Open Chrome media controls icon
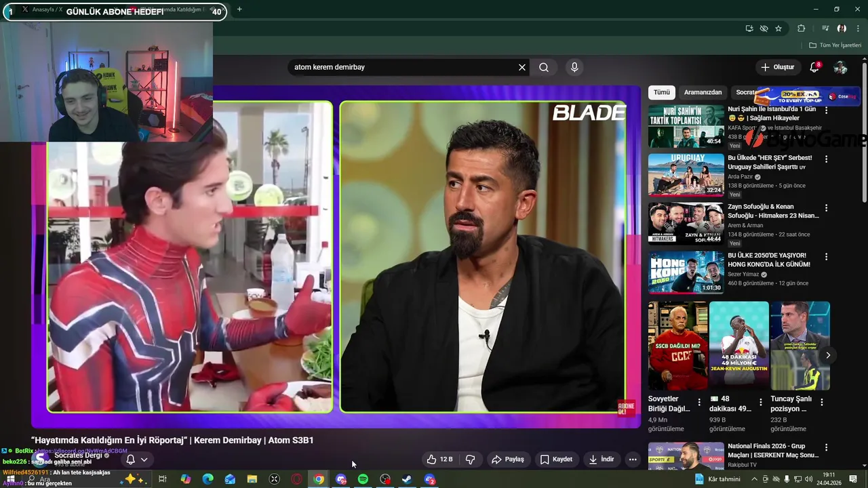Viewport: 868px width, 488px height. pos(825,28)
